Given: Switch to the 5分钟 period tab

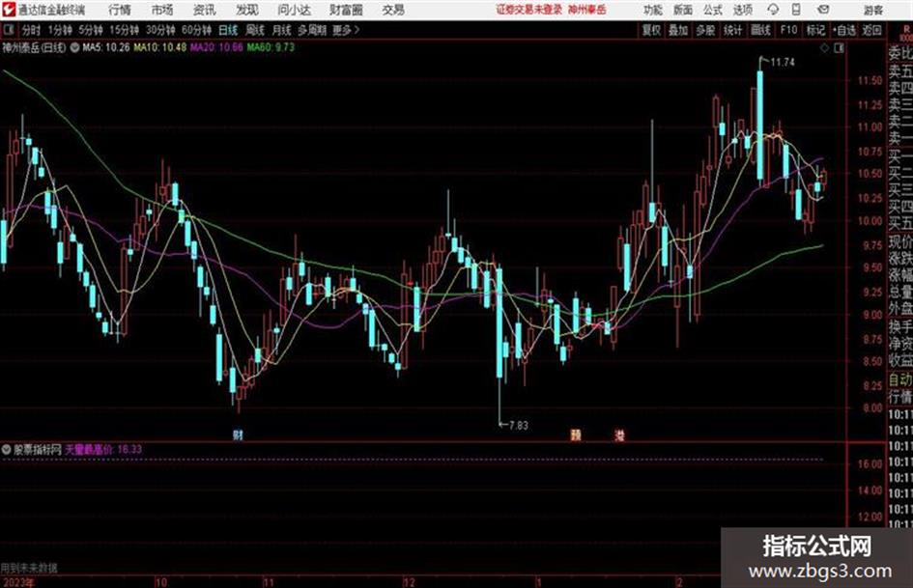Looking at the screenshot, I should pos(91,30).
